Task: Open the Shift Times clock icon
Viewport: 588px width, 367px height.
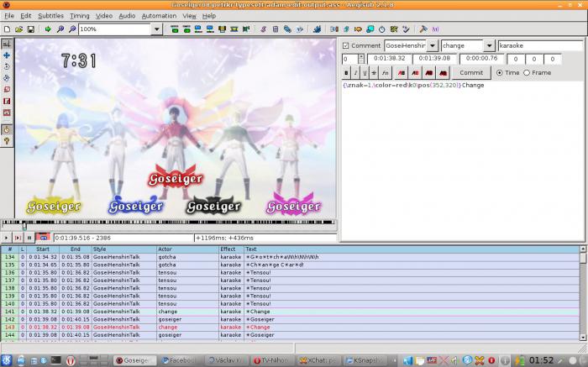Action: tap(381, 29)
